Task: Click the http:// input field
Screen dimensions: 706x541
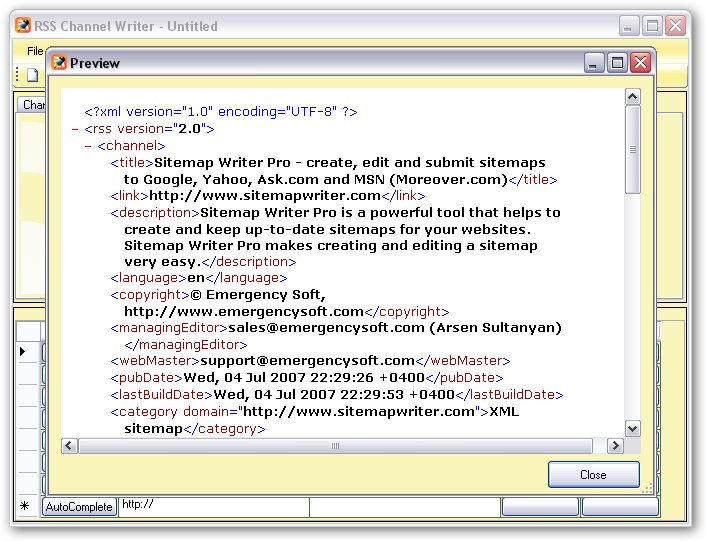Action: (x=214, y=507)
